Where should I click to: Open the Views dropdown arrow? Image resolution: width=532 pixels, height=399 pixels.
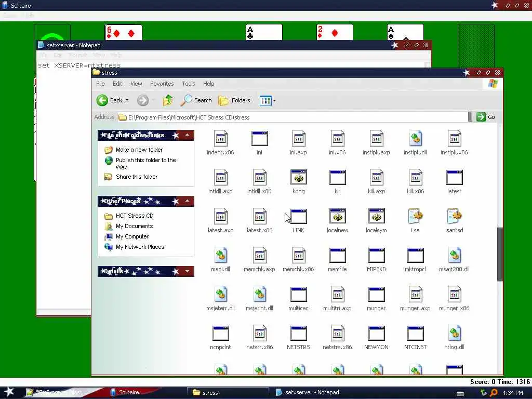pyautogui.click(x=274, y=100)
